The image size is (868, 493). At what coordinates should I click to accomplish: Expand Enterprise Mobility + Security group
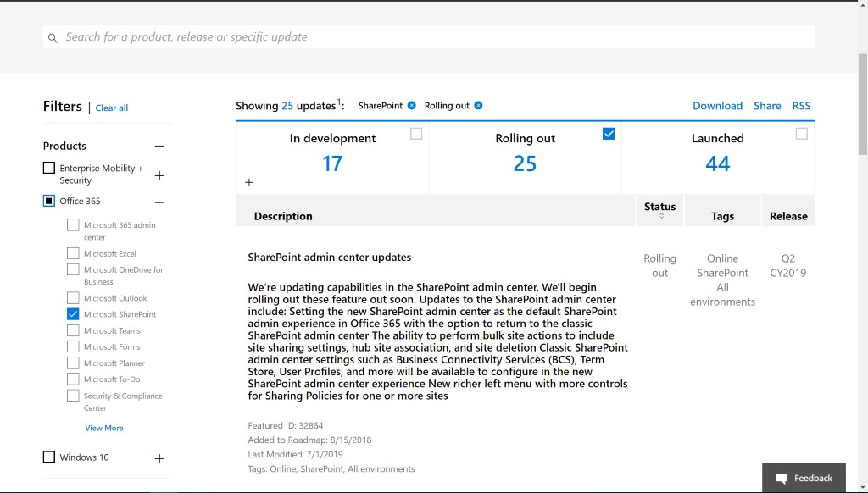159,175
